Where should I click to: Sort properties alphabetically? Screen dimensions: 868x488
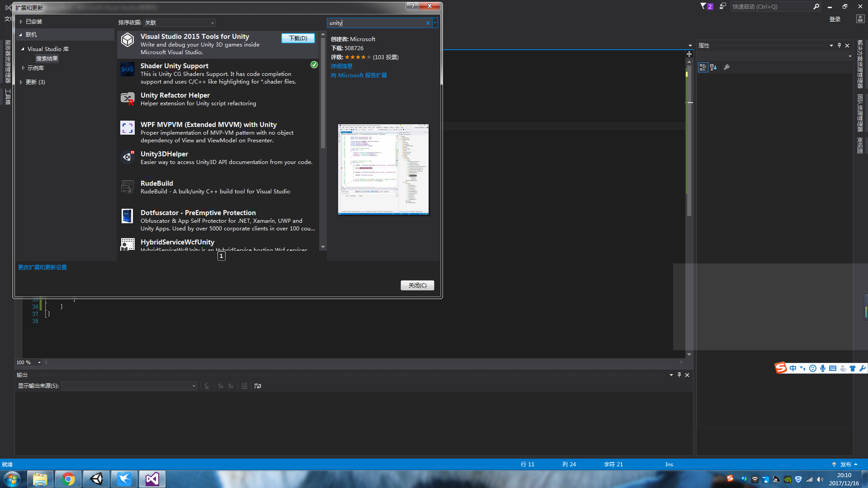pyautogui.click(x=713, y=67)
